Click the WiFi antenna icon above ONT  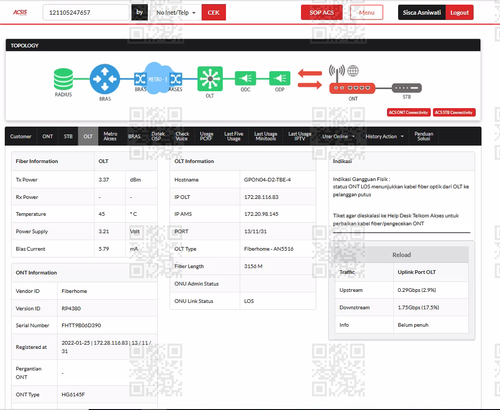tap(337, 73)
